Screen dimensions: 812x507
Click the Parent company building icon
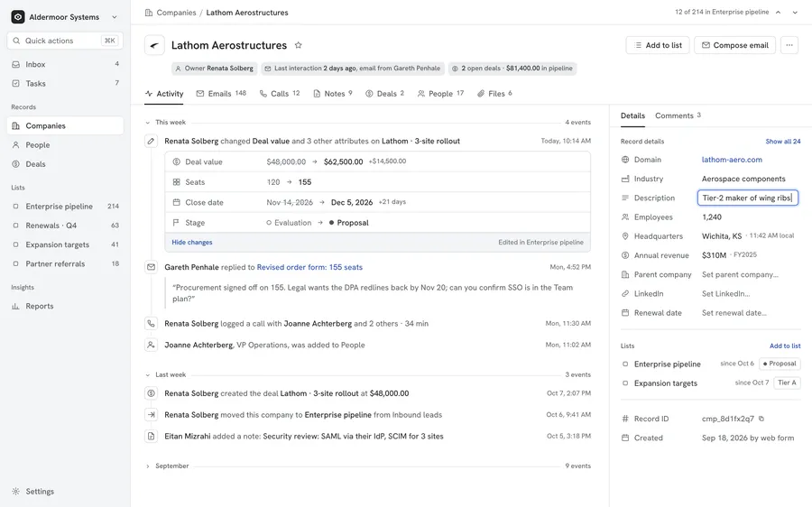tap(625, 274)
